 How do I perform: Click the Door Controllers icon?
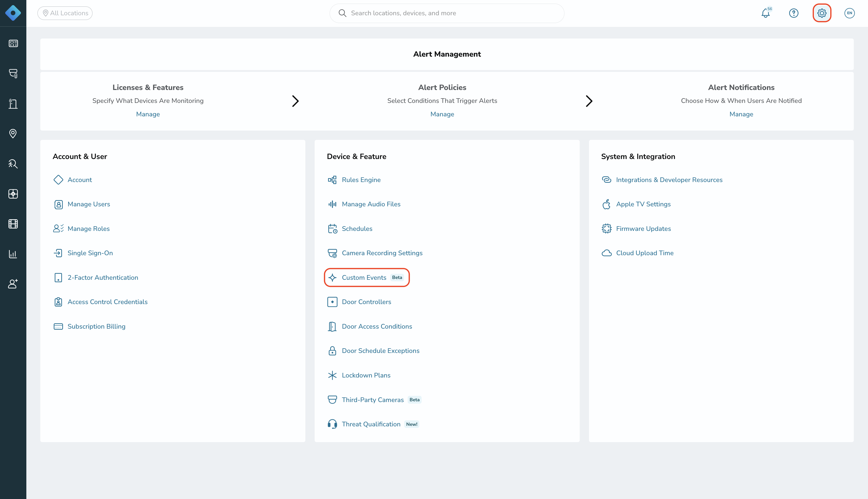coord(332,302)
